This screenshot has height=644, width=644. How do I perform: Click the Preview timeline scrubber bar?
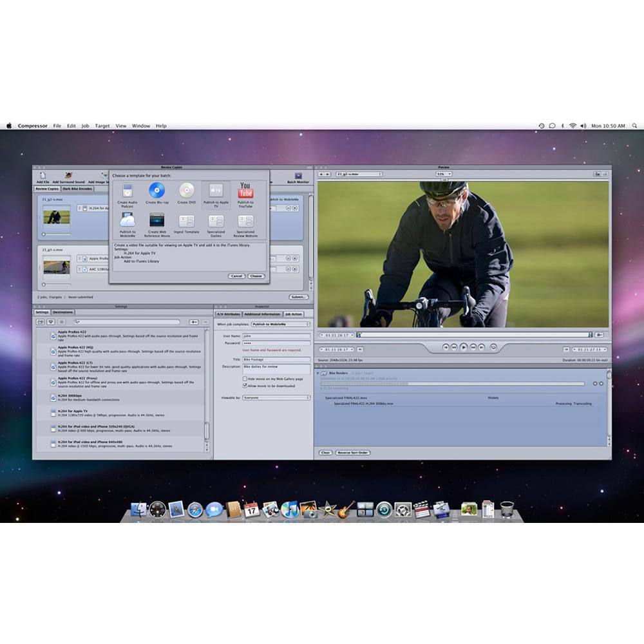473,335
